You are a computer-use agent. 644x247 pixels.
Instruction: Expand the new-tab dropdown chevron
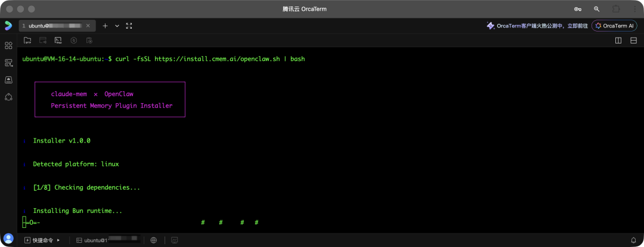pos(117,26)
